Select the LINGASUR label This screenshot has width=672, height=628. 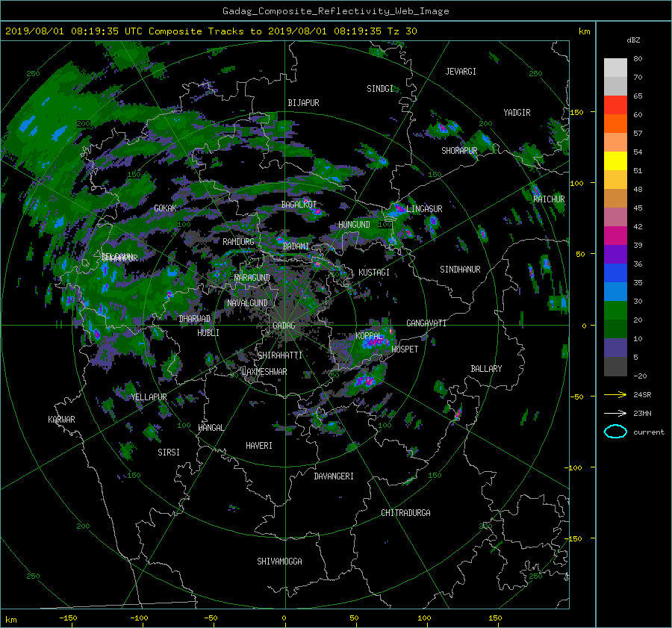click(x=424, y=209)
